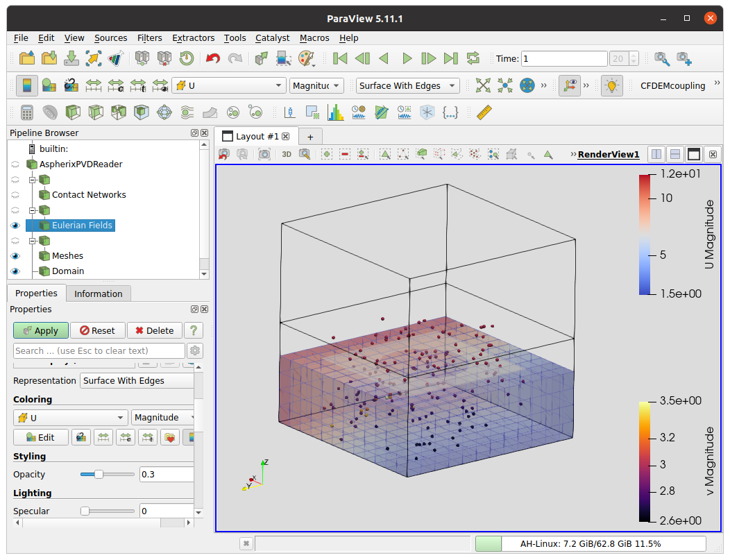Screen dimensions: 730x560
Task: Toggle orientation axes visibility
Action: [x=570, y=85]
